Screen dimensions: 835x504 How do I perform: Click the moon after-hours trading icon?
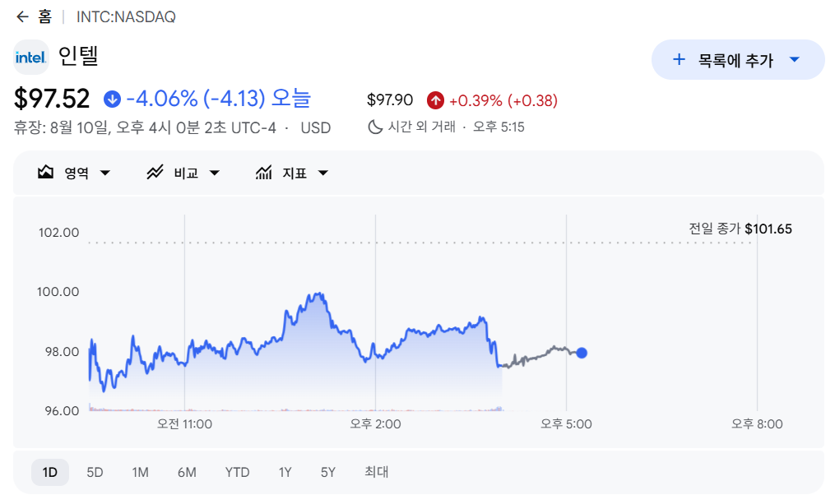(x=375, y=127)
